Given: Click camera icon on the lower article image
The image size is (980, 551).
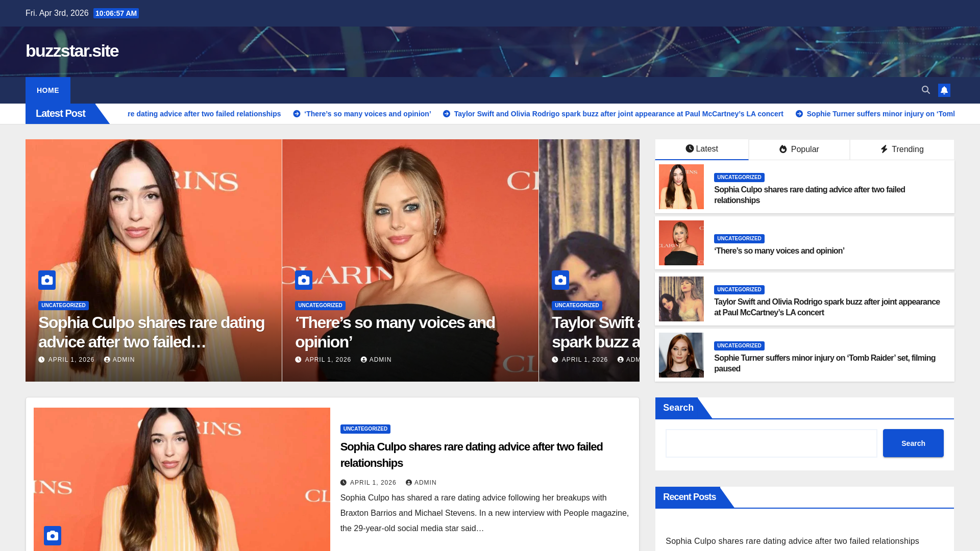Looking at the screenshot, I should 53,536.
